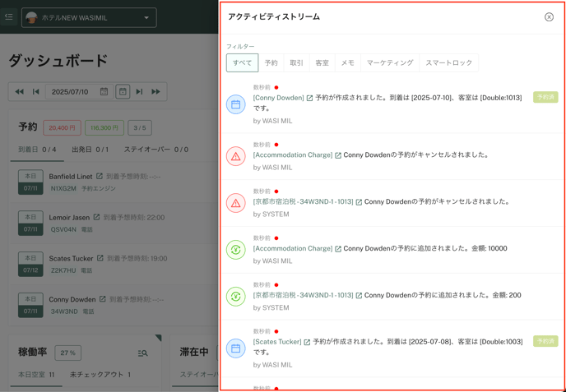Collapse the sidebar menu icon
The image size is (566, 392).
pos(9,16)
